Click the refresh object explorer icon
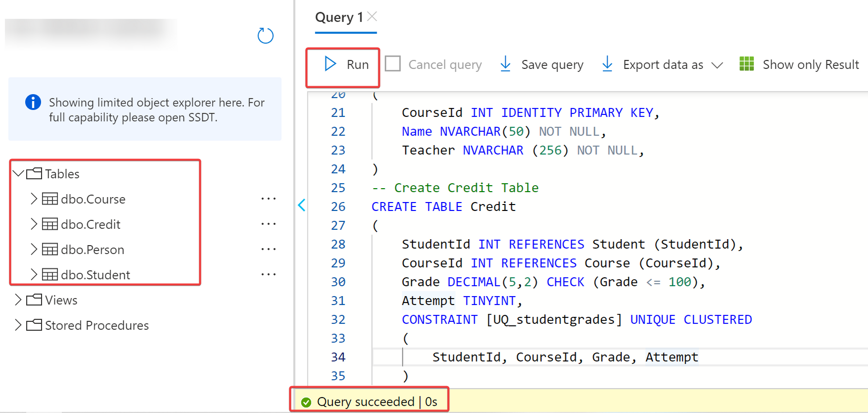Image resolution: width=868 pixels, height=413 pixels. tap(266, 36)
